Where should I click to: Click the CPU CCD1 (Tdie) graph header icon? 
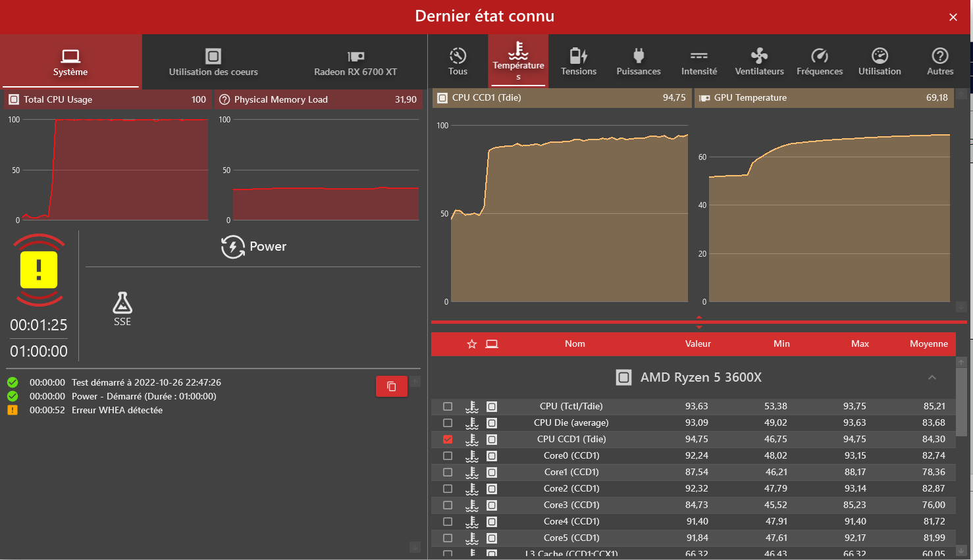(442, 97)
